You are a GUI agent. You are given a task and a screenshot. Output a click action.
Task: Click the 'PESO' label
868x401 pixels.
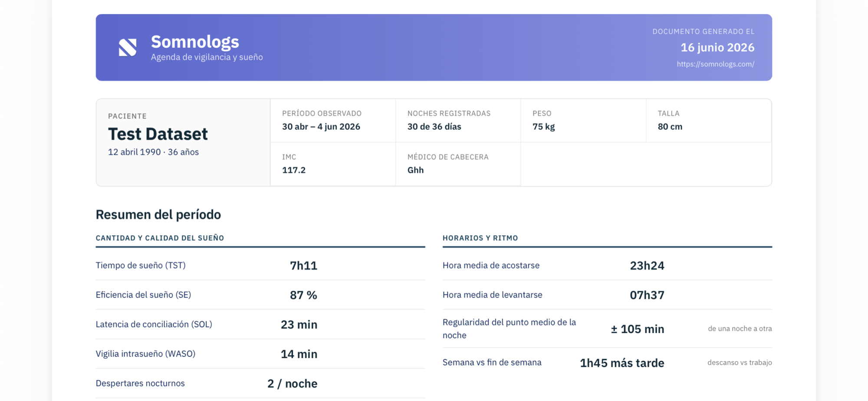coord(542,113)
